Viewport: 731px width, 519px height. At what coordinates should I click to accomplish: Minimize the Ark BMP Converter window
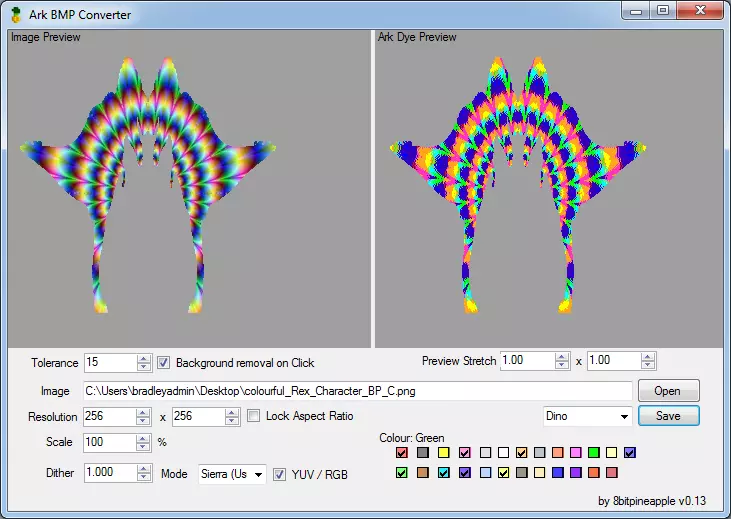(x=636, y=11)
